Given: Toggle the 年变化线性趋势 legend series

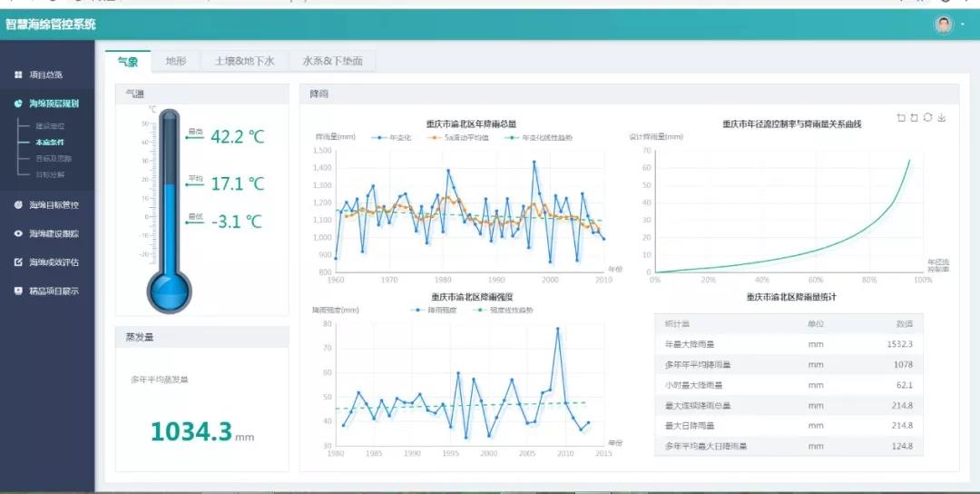Looking at the screenshot, I should [538, 137].
